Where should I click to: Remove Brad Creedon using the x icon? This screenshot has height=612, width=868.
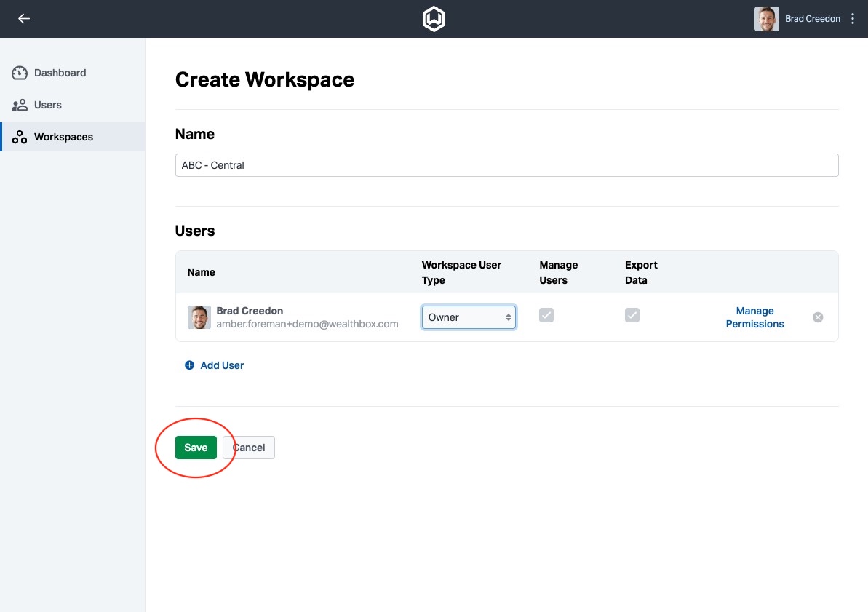(817, 317)
